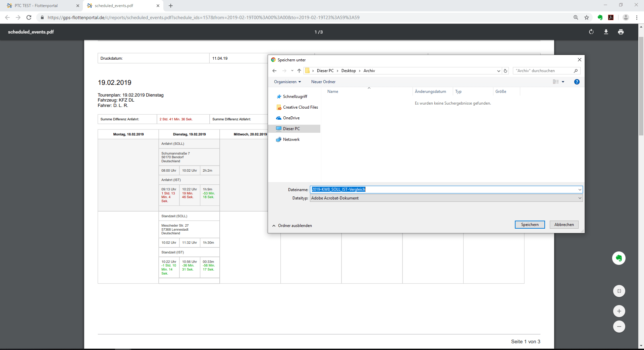Screen dimensions: 644x350
Task: Open the address path history dropdown
Action: click(x=498, y=71)
